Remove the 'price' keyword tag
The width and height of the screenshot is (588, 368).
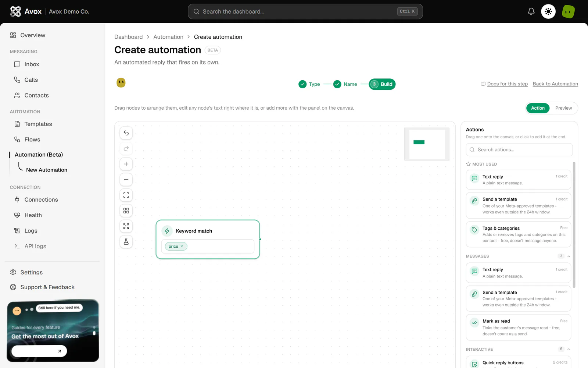[182, 247]
